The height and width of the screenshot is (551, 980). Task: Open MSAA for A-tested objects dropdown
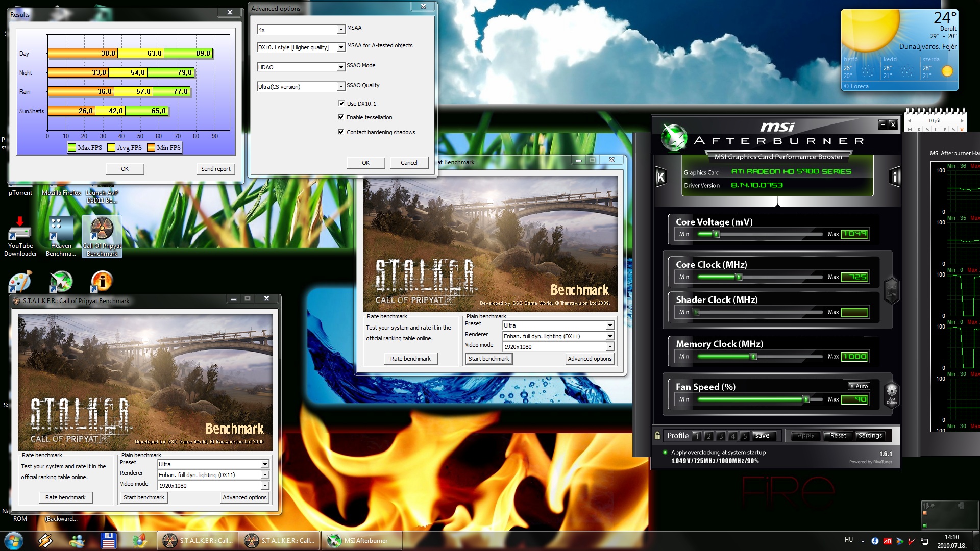(x=341, y=47)
